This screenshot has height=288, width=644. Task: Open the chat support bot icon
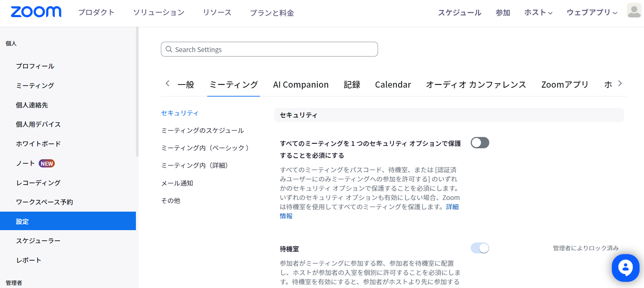coord(626,268)
